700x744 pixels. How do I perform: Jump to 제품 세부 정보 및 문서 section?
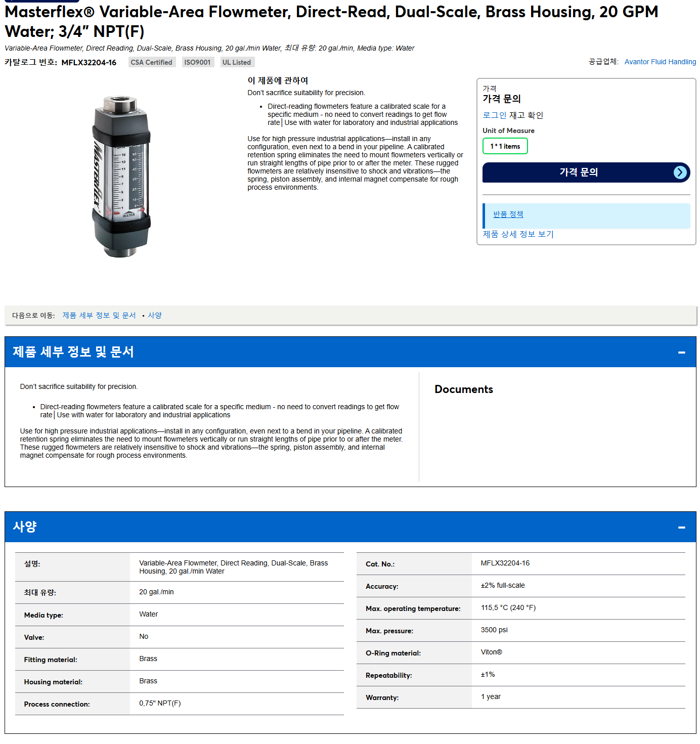(99, 316)
